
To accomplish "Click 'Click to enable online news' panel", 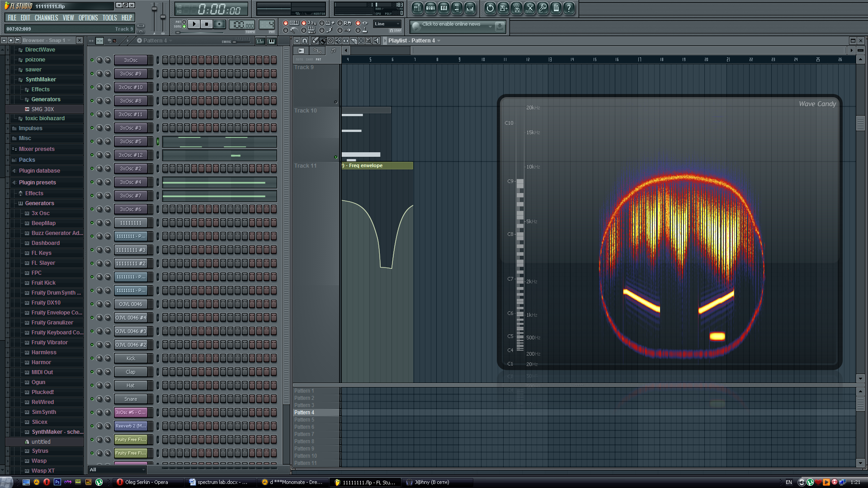I will 458,27.
